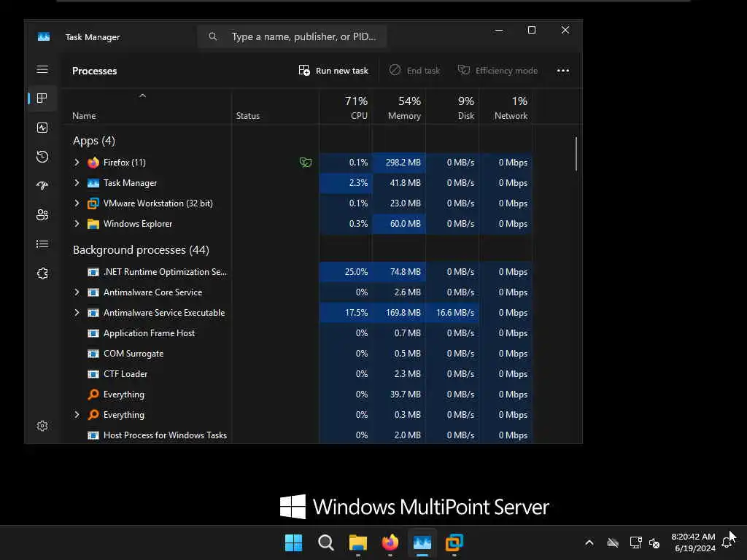Viewport: 747px width, 560px height.
Task: Expand the Windows Explorer process row
Action: (77, 224)
